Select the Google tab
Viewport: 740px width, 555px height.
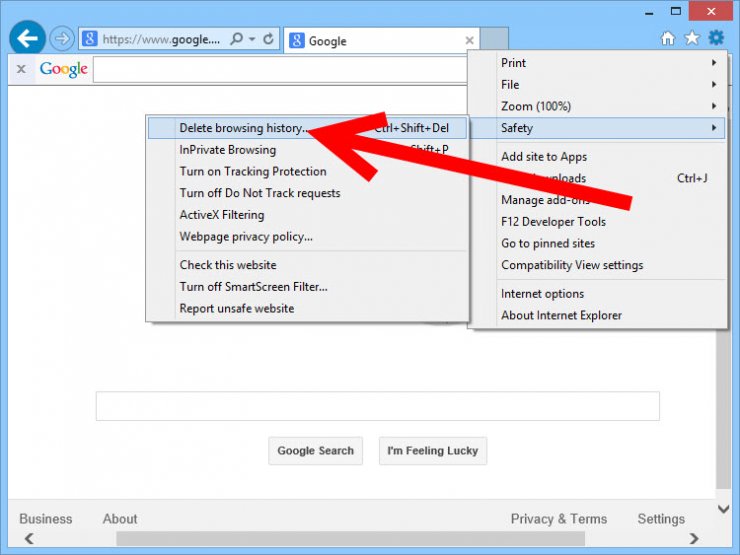381,41
